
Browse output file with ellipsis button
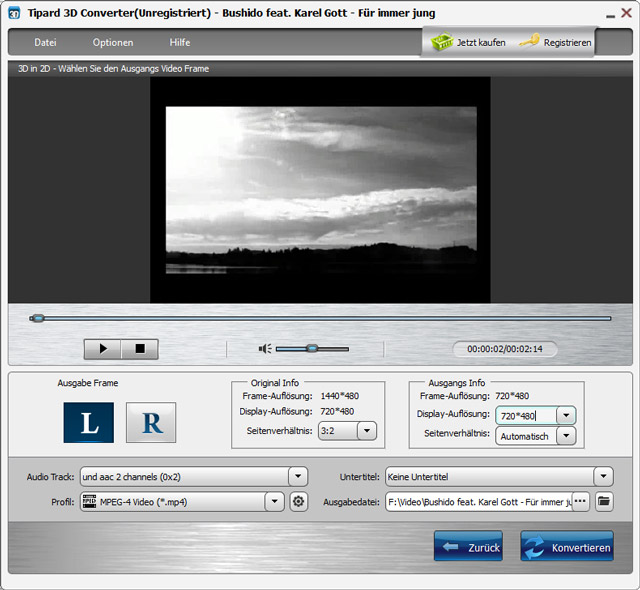click(580, 501)
